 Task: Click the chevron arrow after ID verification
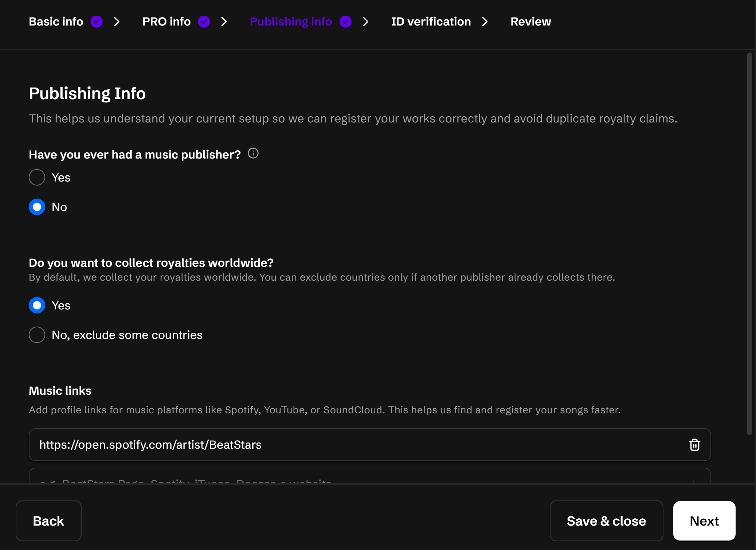(485, 22)
